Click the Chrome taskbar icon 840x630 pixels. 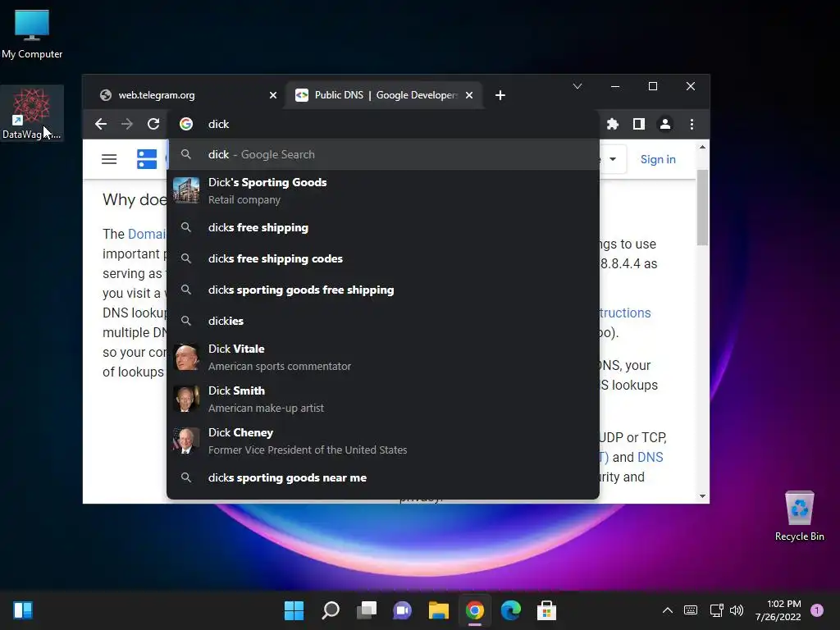(x=475, y=610)
